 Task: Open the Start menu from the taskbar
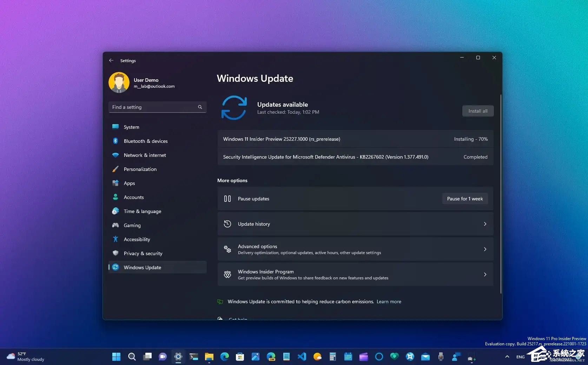[116, 357]
